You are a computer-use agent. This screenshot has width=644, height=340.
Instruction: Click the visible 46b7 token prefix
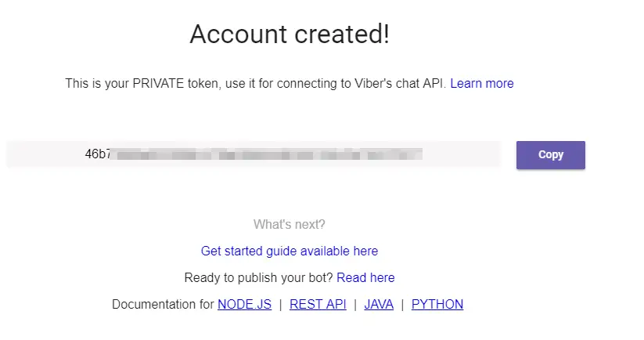click(98, 154)
